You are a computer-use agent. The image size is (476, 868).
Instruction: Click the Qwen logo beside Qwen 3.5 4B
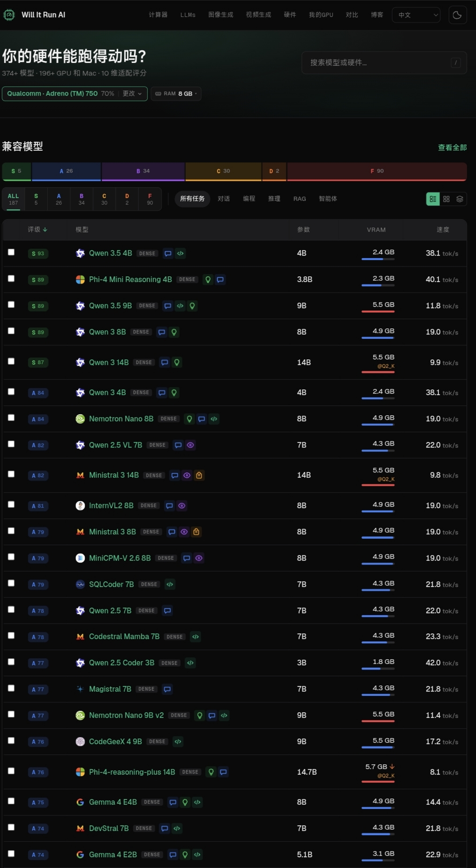click(x=80, y=253)
